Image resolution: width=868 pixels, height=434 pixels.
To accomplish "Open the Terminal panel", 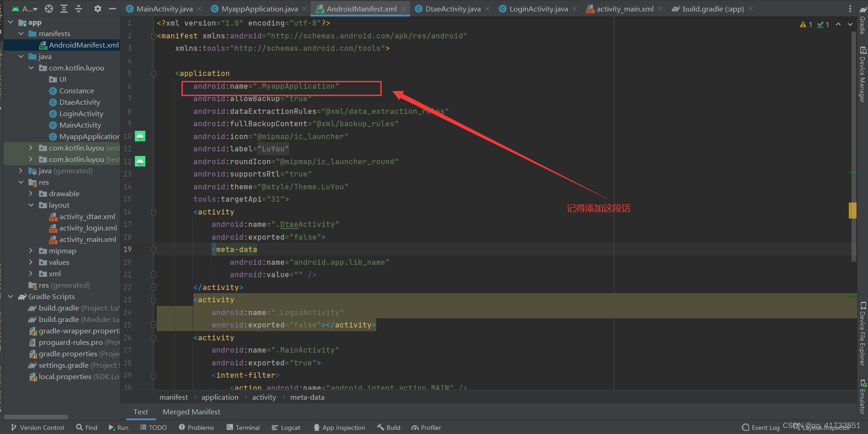I will click(244, 427).
